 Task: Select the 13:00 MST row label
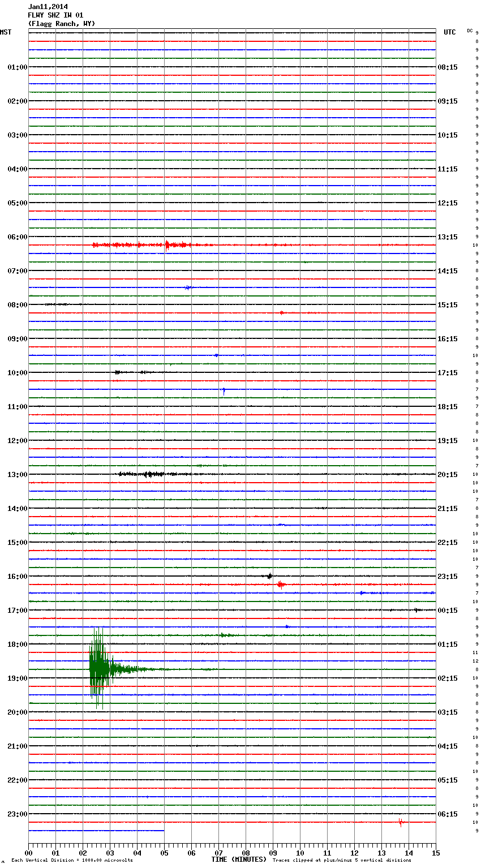pos(18,475)
